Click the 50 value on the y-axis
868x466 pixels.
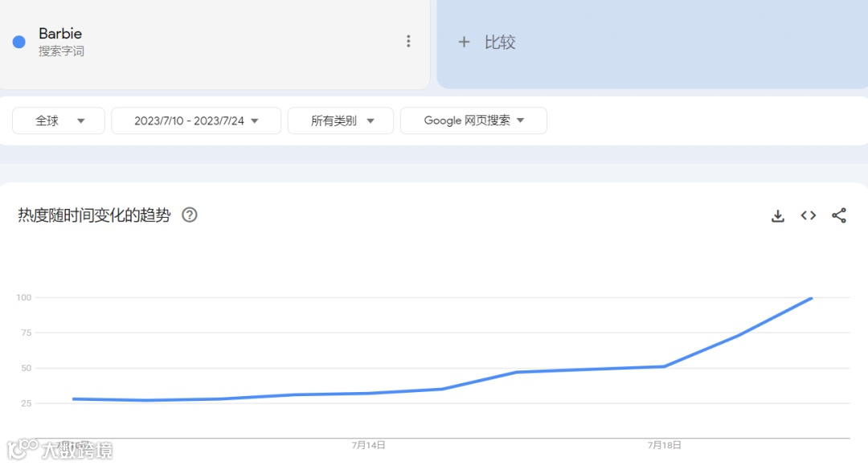tap(26, 368)
